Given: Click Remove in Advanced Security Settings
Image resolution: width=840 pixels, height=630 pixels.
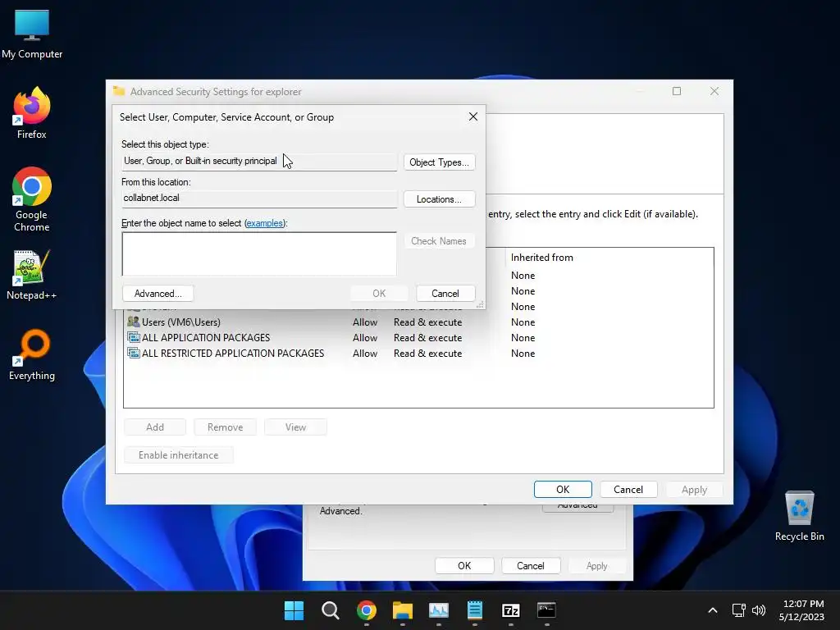Looking at the screenshot, I should click(x=225, y=427).
